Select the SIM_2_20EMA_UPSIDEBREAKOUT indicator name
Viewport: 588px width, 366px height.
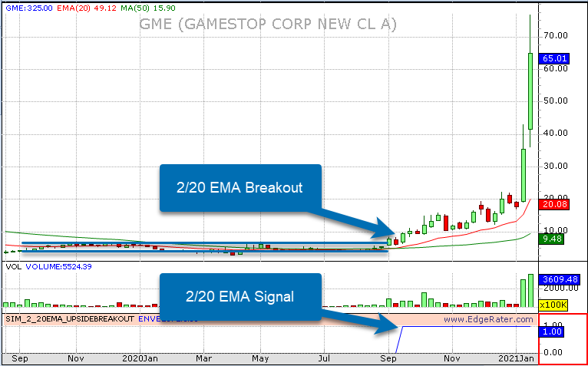click(70, 319)
